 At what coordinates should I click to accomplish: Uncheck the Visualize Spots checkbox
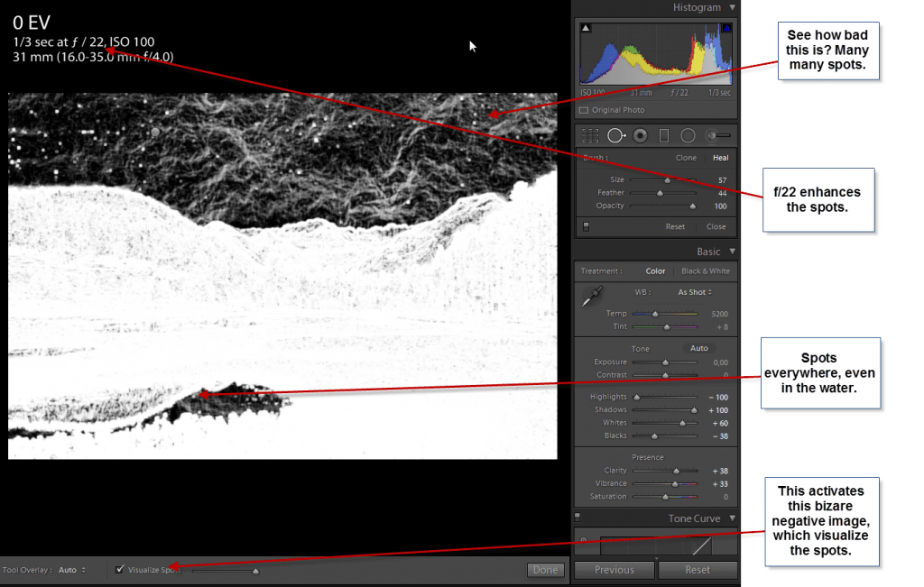pyautogui.click(x=121, y=569)
